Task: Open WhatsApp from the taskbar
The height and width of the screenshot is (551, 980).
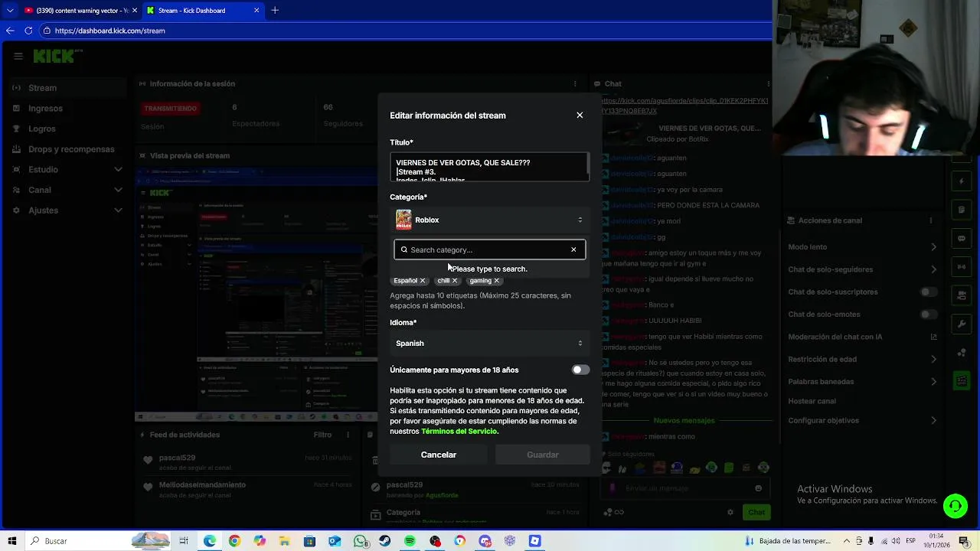Action: (360, 541)
